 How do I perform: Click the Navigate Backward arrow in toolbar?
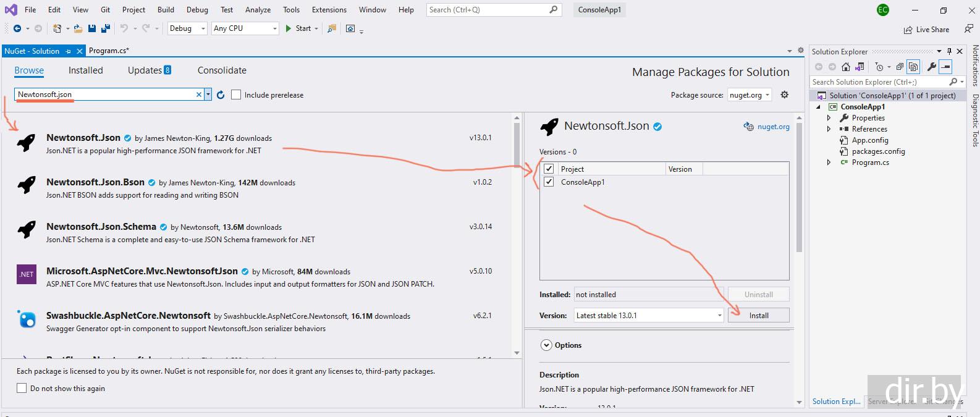coord(17,28)
